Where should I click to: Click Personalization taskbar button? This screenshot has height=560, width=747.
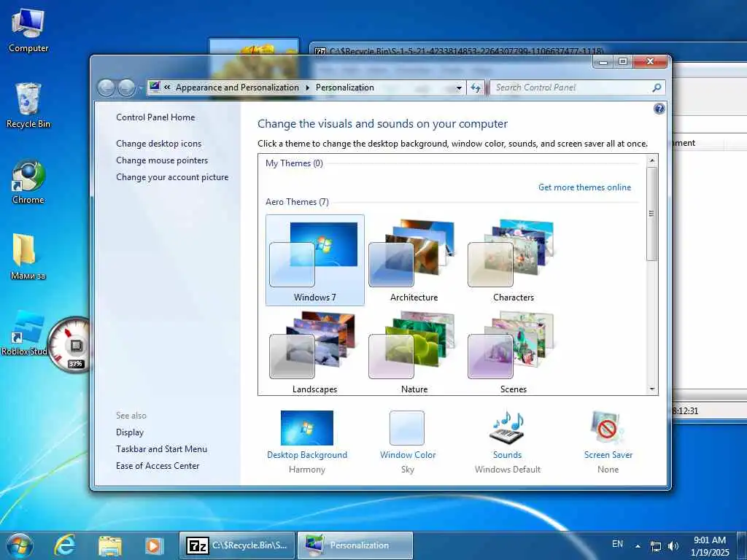coord(355,545)
